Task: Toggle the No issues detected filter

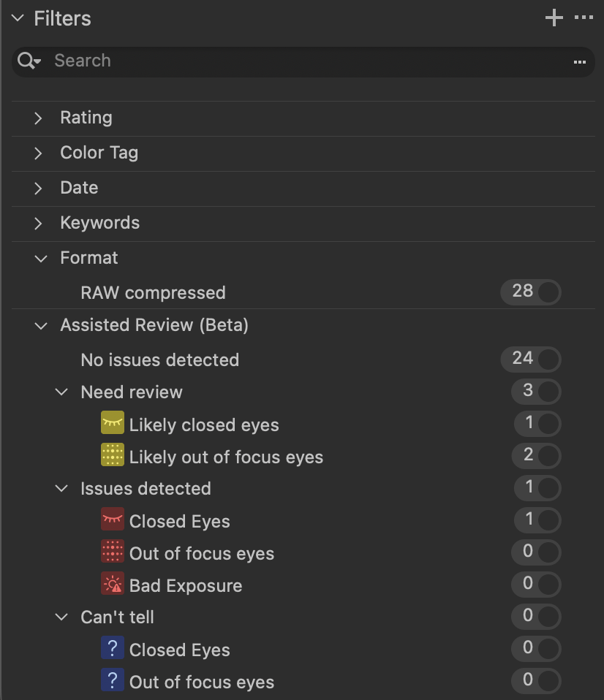Action: [531, 359]
